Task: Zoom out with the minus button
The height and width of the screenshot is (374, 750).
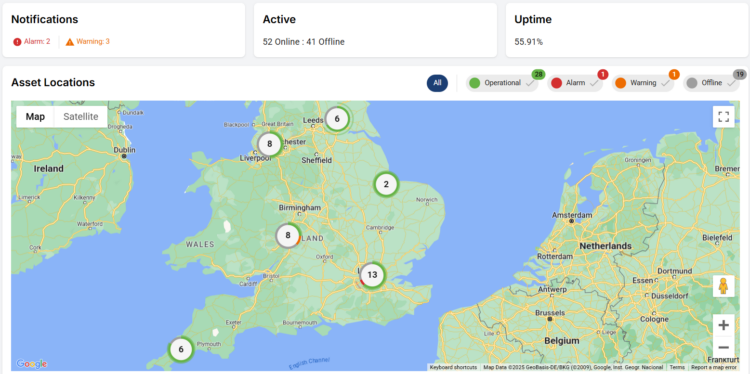Action: point(723,348)
